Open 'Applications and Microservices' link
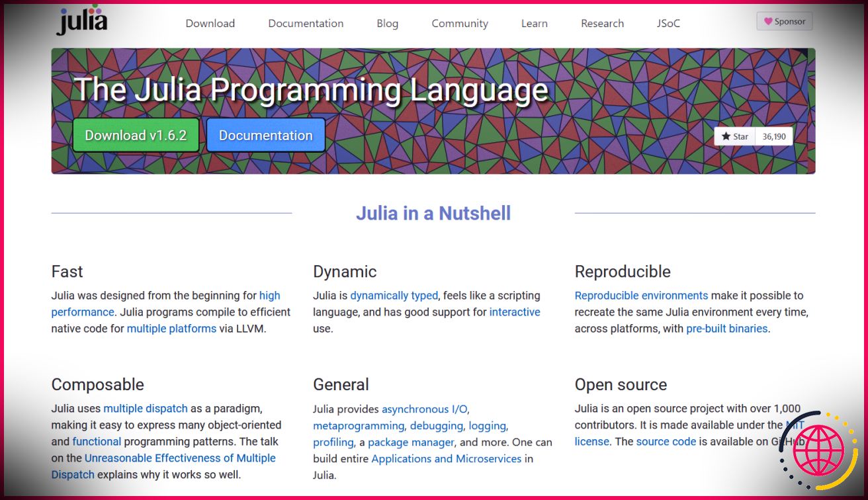 pos(447,459)
